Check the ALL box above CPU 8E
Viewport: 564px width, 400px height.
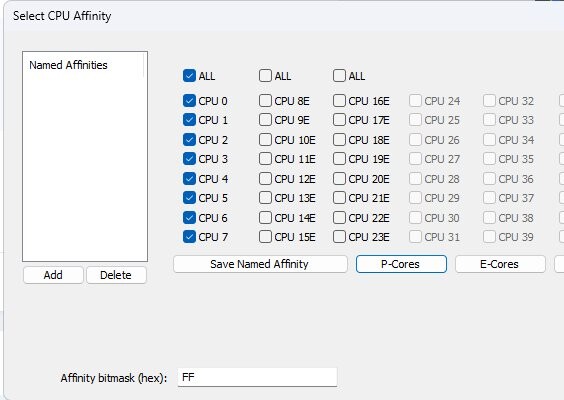(x=265, y=76)
